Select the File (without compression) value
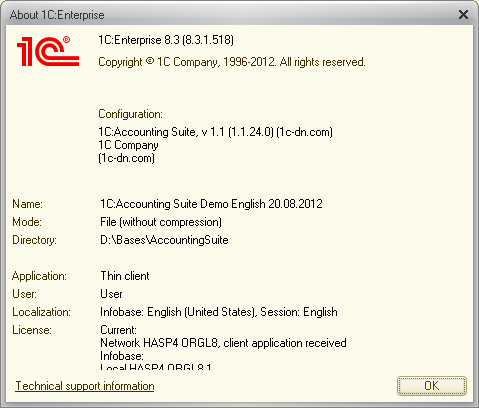The width and height of the screenshot is (479, 408). 161,222
